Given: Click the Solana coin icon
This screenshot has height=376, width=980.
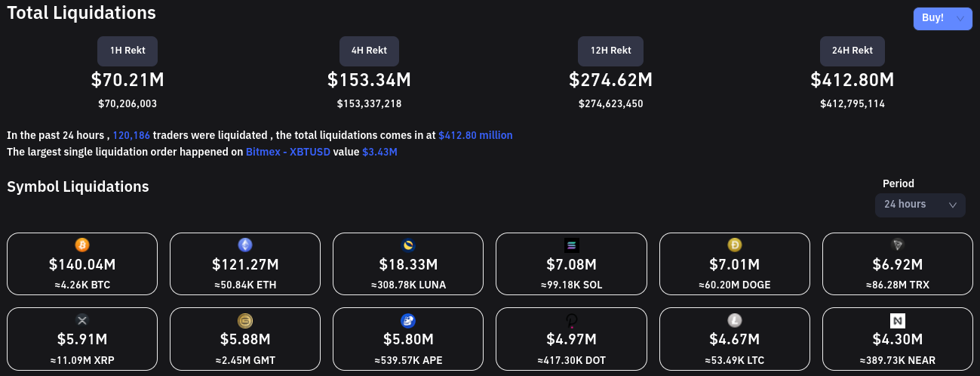Looking at the screenshot, I should coord(571,245).
